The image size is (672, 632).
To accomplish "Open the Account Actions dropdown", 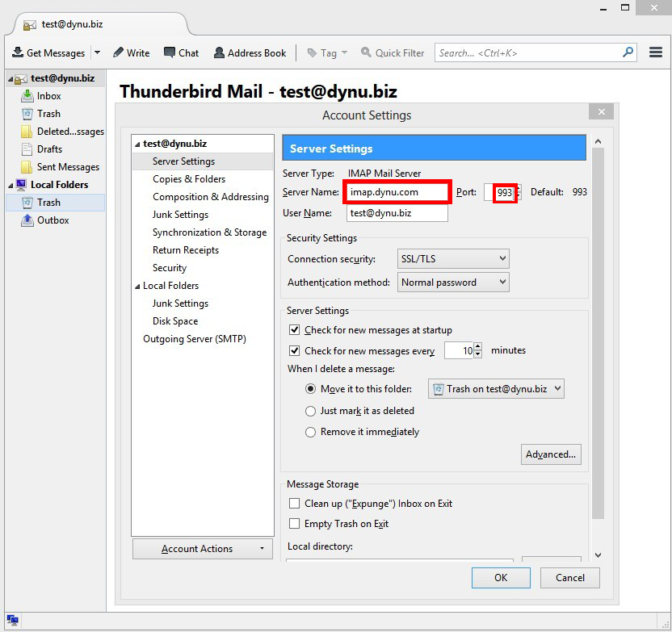I will pos(202,549).
